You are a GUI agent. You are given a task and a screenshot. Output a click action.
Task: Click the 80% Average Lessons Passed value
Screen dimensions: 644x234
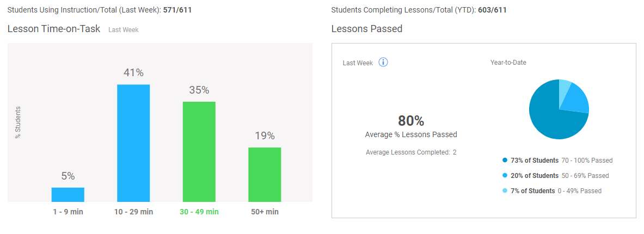(411, 121)
